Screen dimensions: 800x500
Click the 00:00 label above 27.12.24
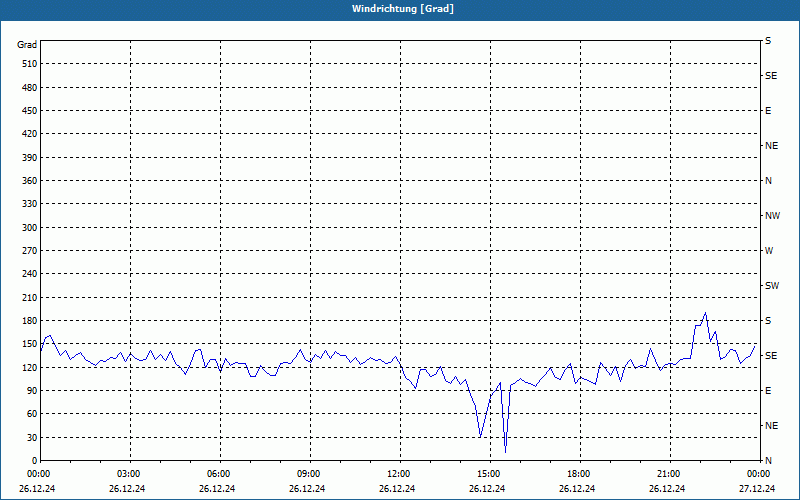click(x=759, y=474)
